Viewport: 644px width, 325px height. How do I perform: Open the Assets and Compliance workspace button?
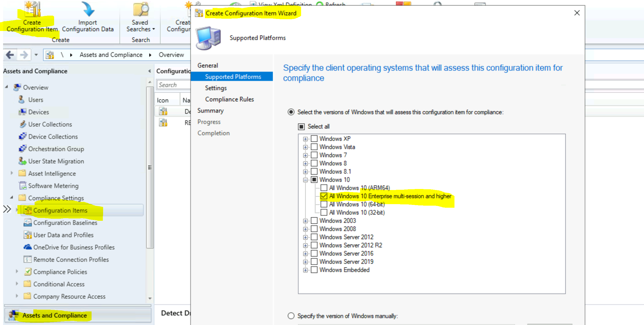pos(54,315)
